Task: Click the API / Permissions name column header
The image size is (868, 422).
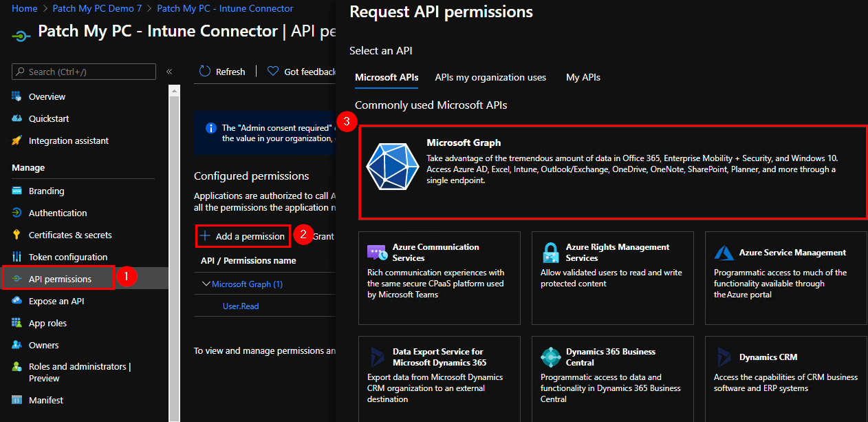Action: coord(248,260)
